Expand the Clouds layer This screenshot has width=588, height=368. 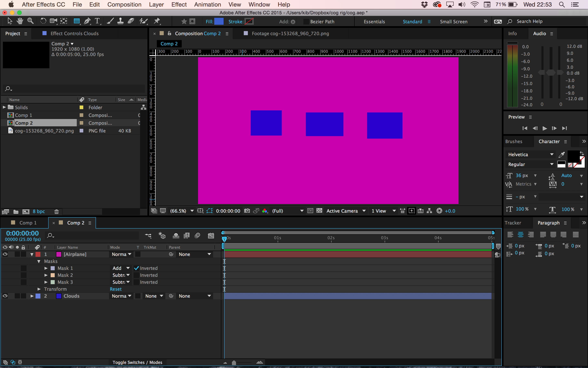click(32, 296)
